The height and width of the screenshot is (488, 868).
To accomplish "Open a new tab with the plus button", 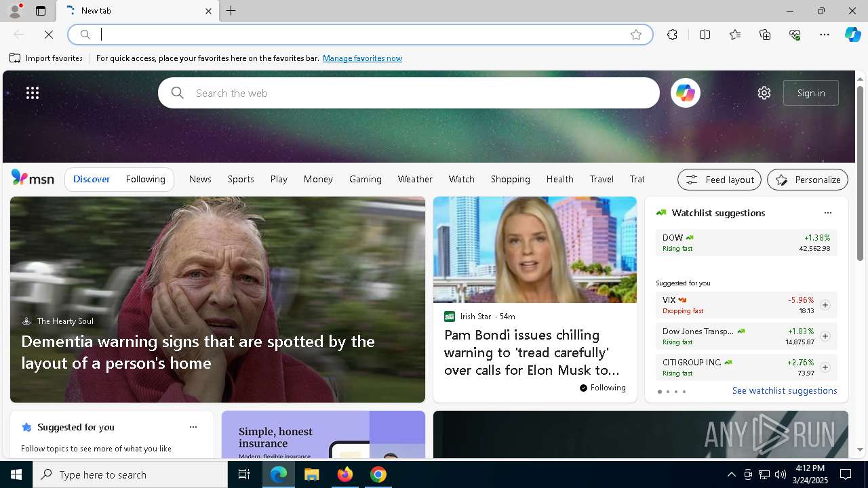I will [x=231, y=11].
